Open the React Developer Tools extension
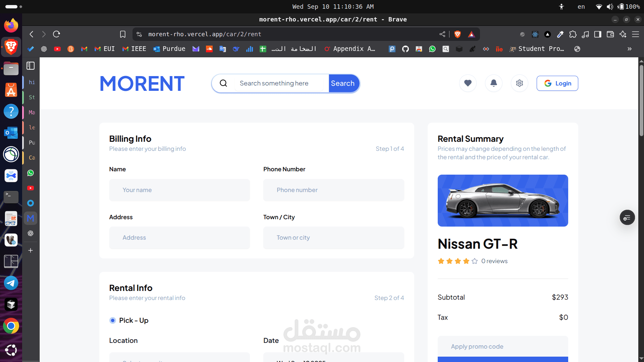This screenshot has height=362, width=644. click(535, 34)
